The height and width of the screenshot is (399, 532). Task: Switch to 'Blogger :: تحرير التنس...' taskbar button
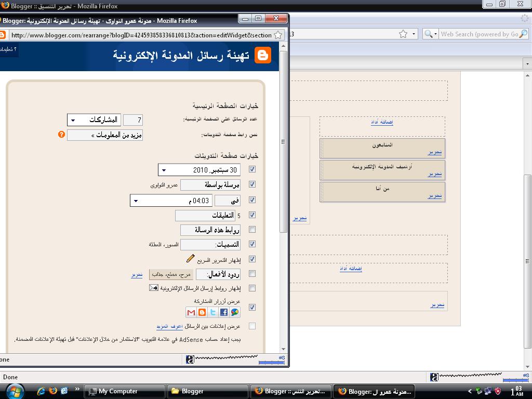coord(291,391)
